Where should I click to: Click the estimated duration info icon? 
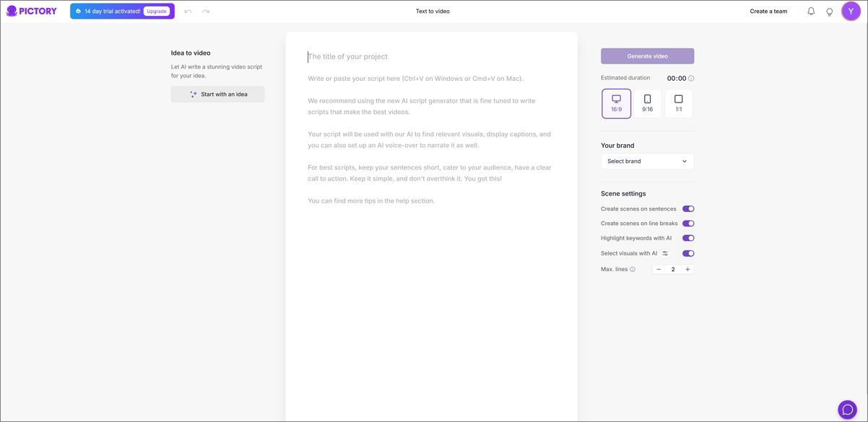[x=691, y=79]
